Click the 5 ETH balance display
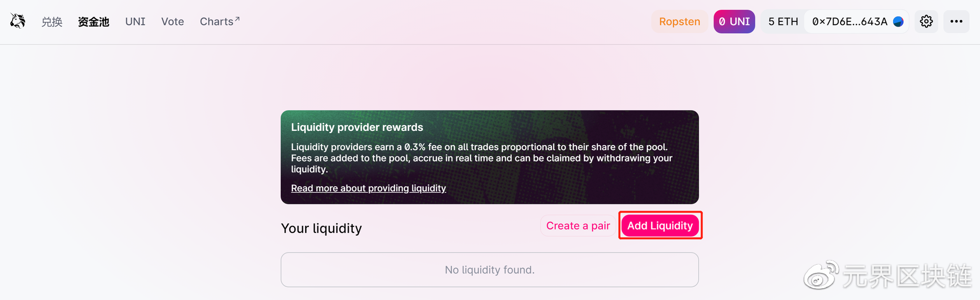This screenshot has width=980, height=300. 783,21
